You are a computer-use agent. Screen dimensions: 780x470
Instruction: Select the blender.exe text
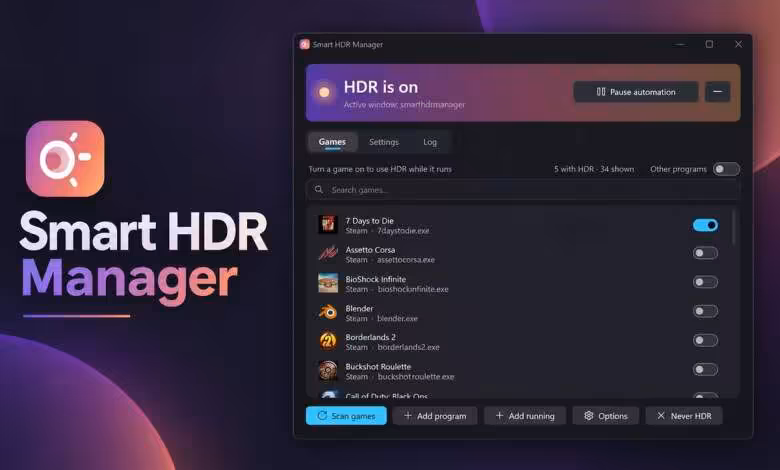point(397,318)
